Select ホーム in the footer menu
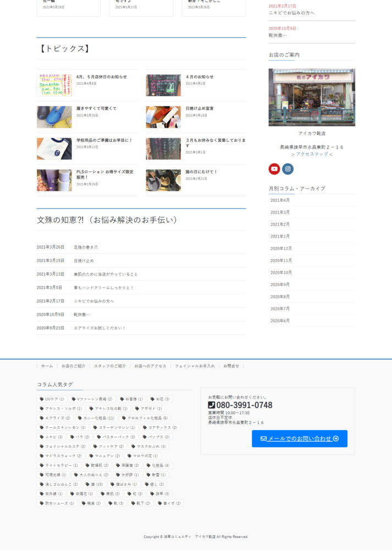This screenshot has height=550, width=392. 47,366
